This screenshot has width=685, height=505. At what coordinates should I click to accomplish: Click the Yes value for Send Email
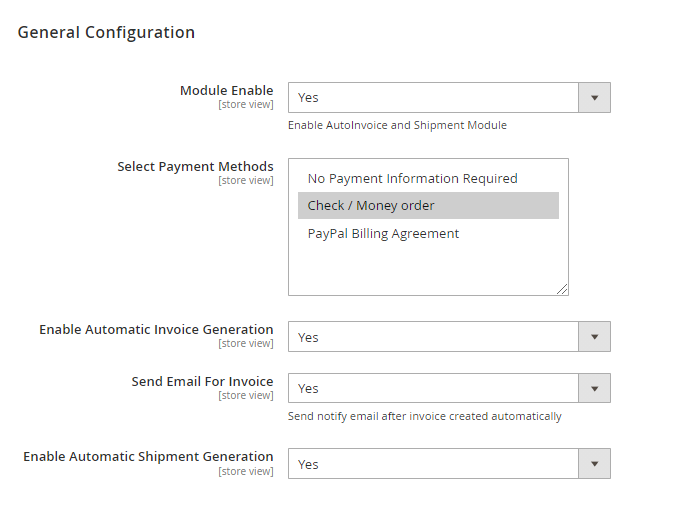pyautogui.click(x=309, y=389)
